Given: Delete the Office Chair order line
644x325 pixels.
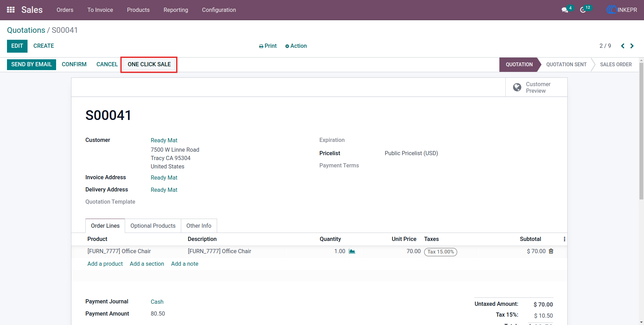Looking at the screenshot, I should (x=551, y=251).
